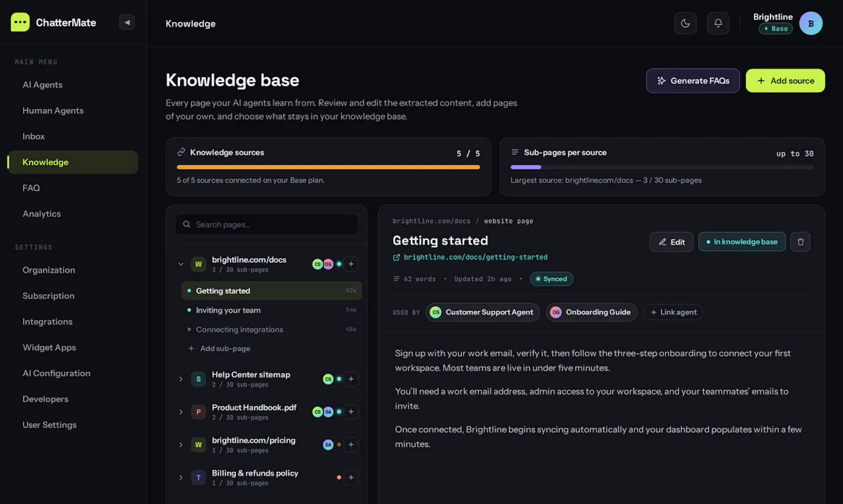This screenshot has width=843, height=504.
Task: Click the P icon of Product Handbook.pdf
Action: tap(199, 412)
